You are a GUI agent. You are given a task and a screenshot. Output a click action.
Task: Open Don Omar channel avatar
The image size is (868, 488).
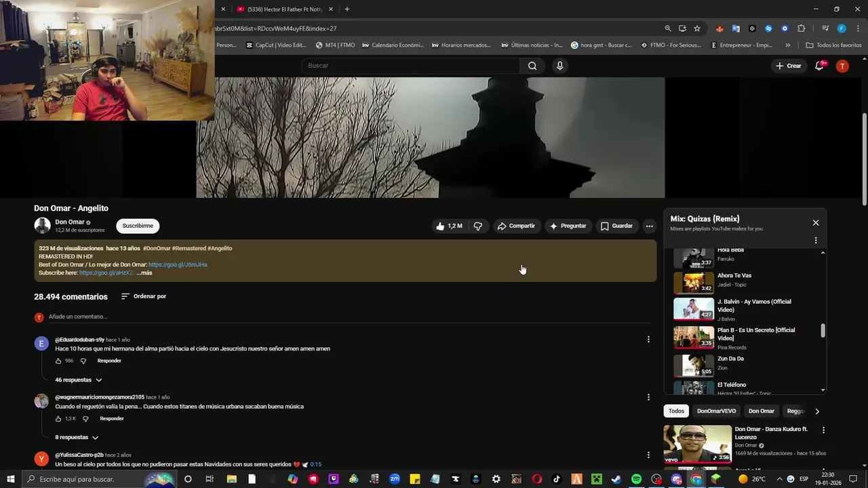pos(42,226)
